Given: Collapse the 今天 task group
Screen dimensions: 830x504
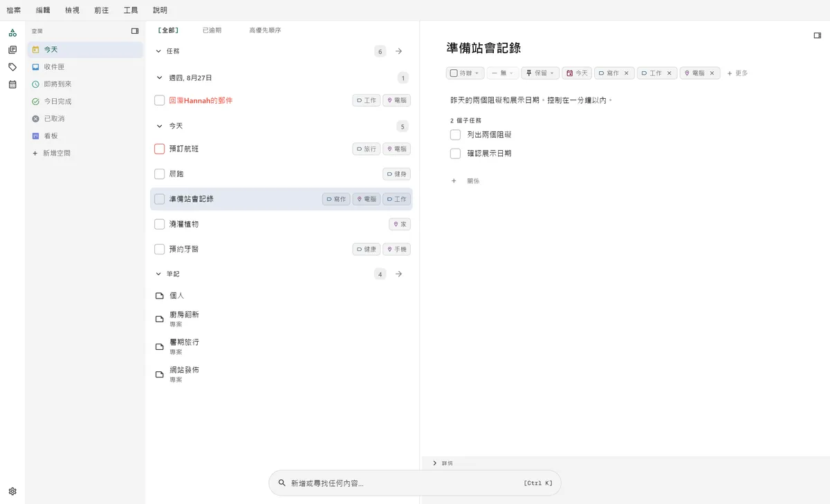Looking at the screenshot, I should [160, 127].
